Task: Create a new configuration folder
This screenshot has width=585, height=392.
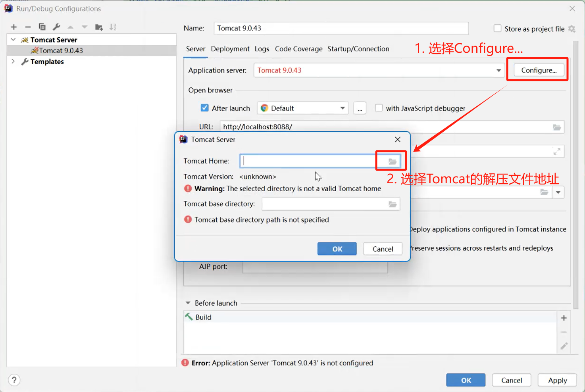Action: [99, 27]
